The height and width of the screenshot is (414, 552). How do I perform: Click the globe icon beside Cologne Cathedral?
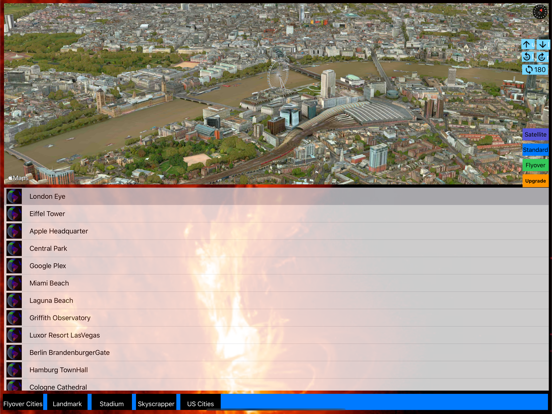(x=14, y=385)
